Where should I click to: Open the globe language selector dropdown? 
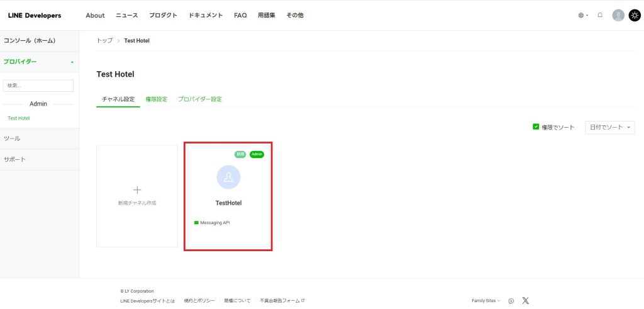[x=582, y=16]
